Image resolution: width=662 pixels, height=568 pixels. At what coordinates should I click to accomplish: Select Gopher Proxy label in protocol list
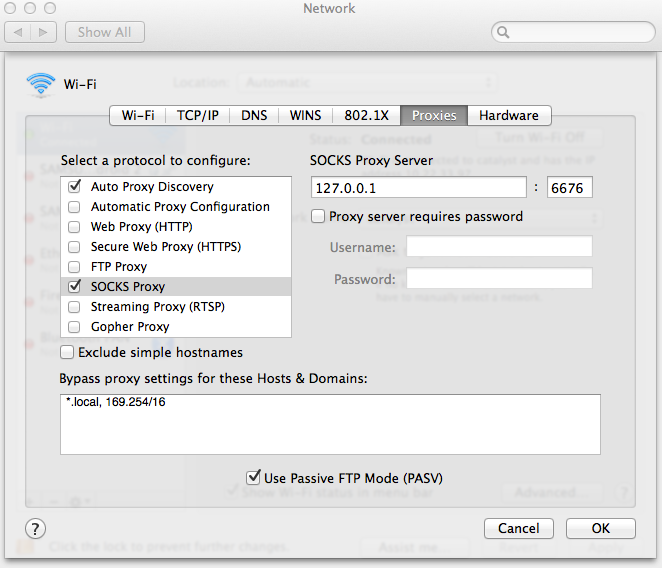tap(130, 327)
